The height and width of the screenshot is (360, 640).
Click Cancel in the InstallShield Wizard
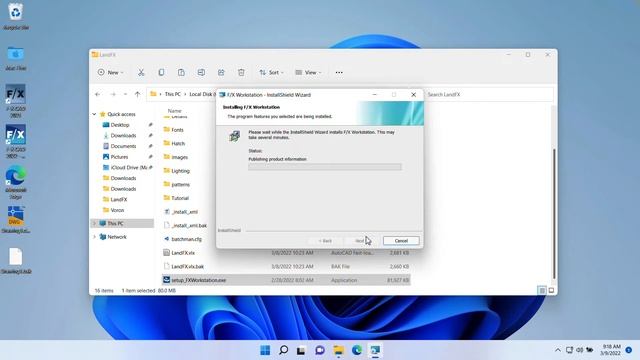click(x=401, y=241)
